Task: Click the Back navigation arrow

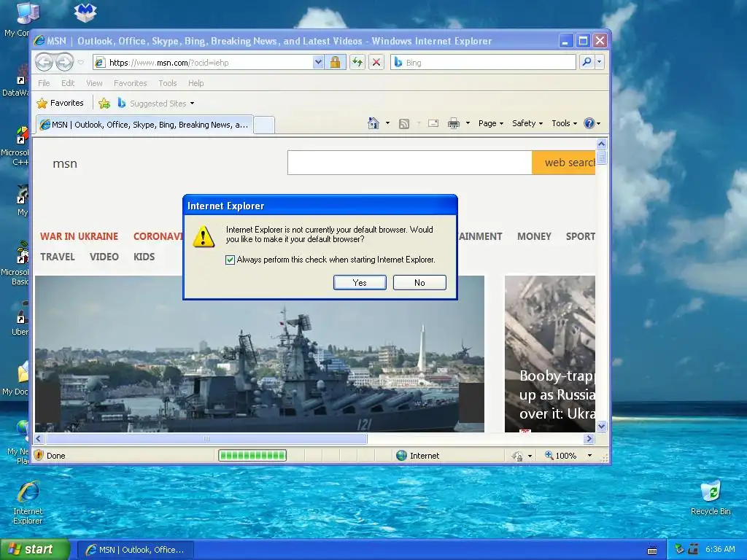Action: (44, 62)
